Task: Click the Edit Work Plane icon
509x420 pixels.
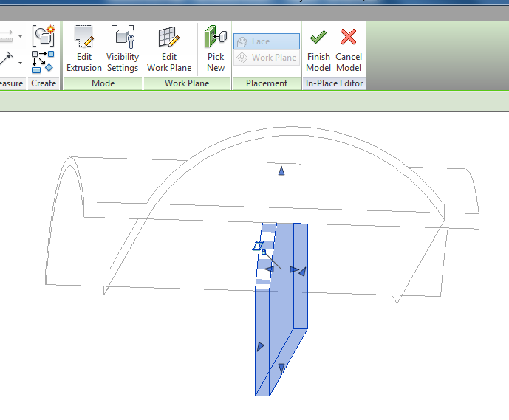Action: (169, 50)
